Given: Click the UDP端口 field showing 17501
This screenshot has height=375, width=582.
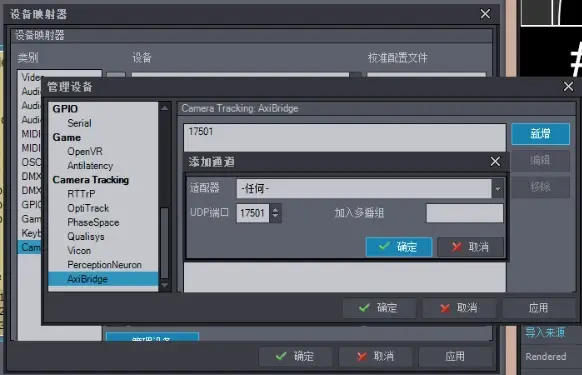Looking at the screenshot, I should click(253, 213).
